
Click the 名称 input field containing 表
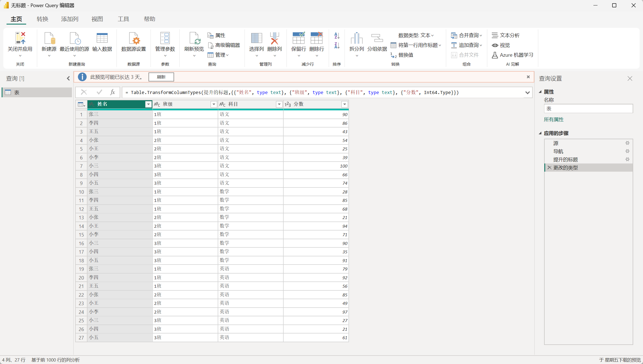coord(588,108)
